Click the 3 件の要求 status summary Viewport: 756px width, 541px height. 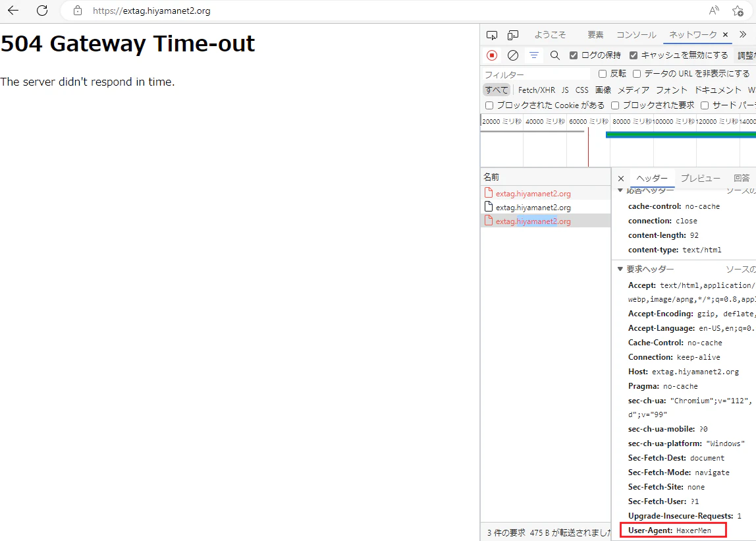click(x=506, y=533)
